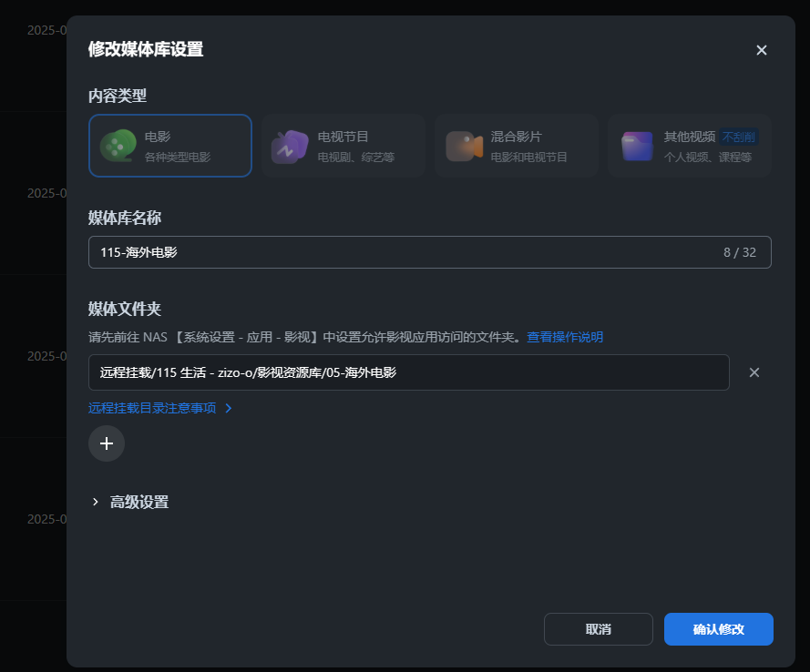Screen dimensions: 810x672
Task: Select the 其他视频 content type
Action: point(689,146)
